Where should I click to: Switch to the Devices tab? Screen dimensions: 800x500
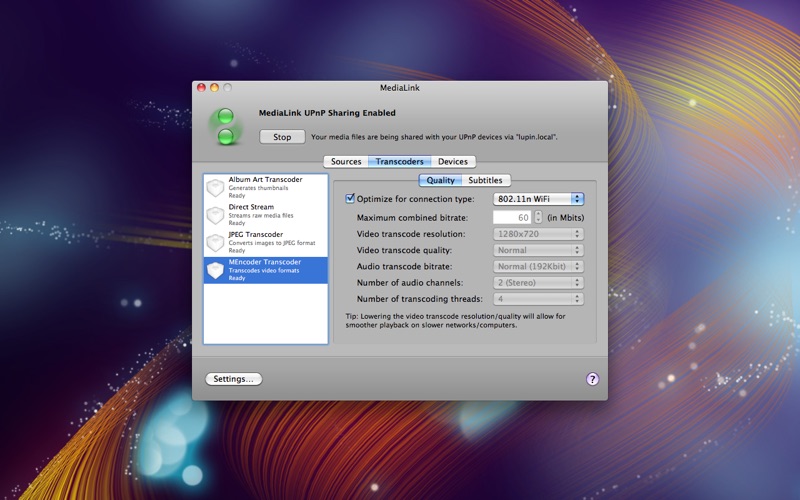click(452, 161)
